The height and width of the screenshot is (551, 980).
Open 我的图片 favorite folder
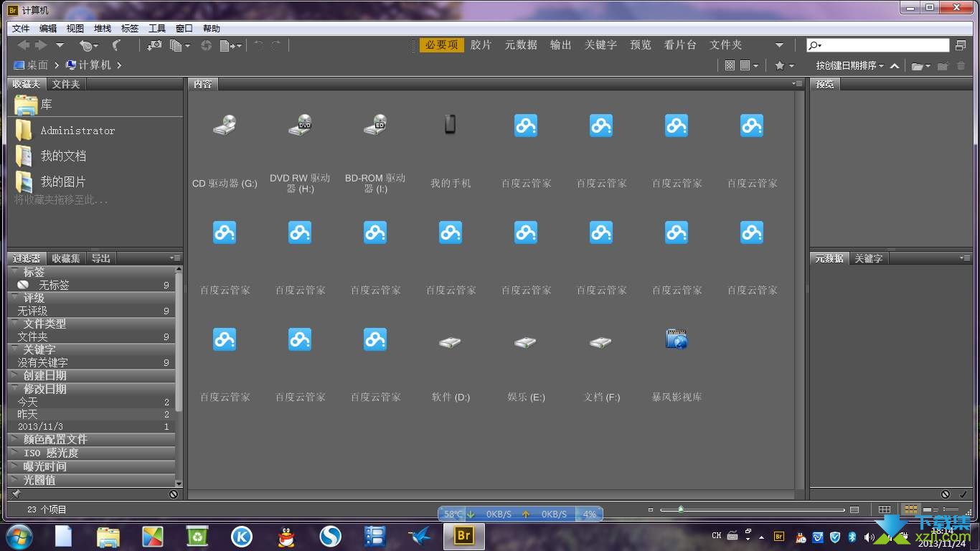52,182
